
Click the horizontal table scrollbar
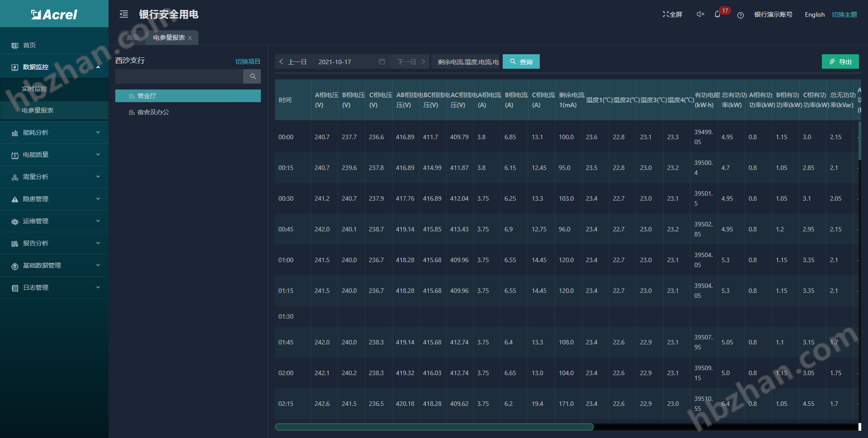tap(434, 427)
